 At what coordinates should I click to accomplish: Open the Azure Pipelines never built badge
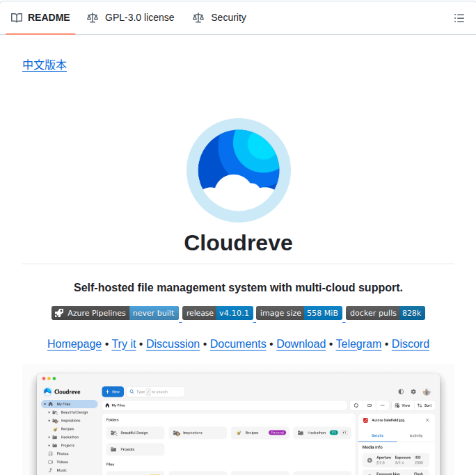(115, 313)
